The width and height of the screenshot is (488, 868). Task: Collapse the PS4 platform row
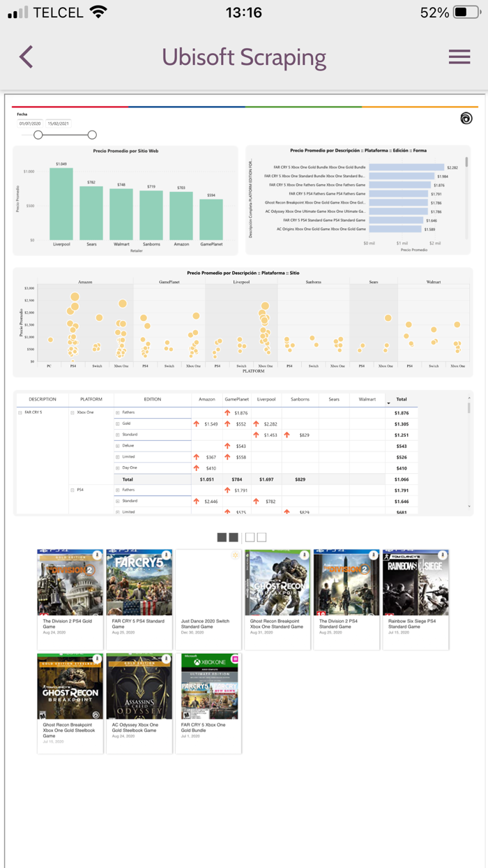coord(73,490)
